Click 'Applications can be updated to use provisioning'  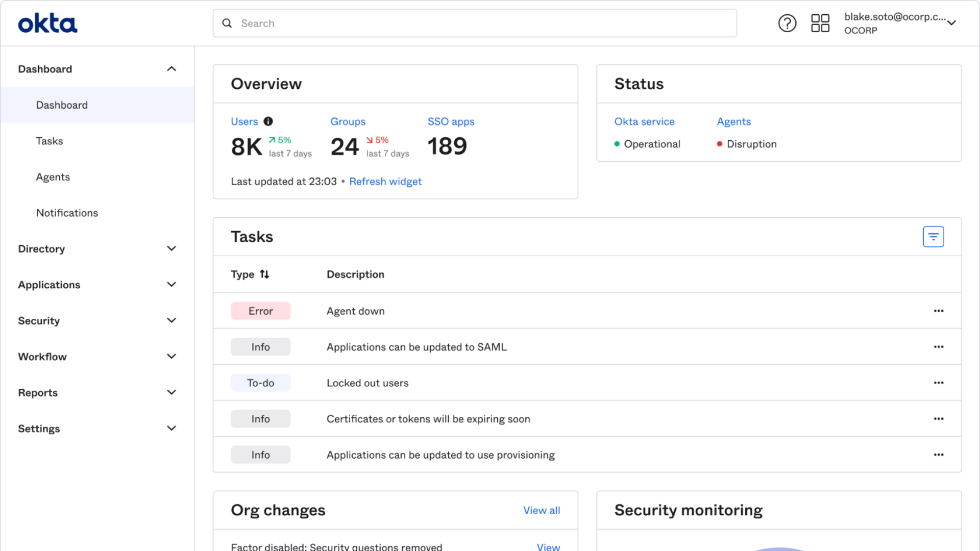(x=440, y=455)
